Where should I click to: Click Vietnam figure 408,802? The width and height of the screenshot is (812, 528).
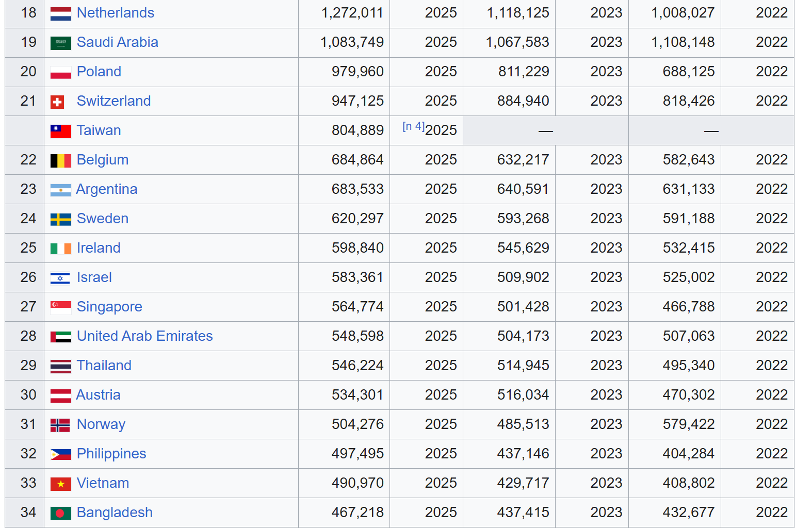[689, 483]
